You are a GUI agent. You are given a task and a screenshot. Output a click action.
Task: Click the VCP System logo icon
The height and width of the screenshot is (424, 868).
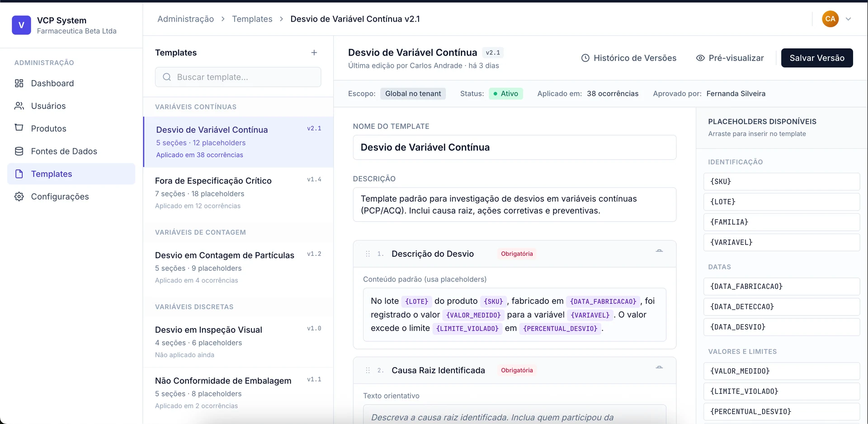click(21, 25)
